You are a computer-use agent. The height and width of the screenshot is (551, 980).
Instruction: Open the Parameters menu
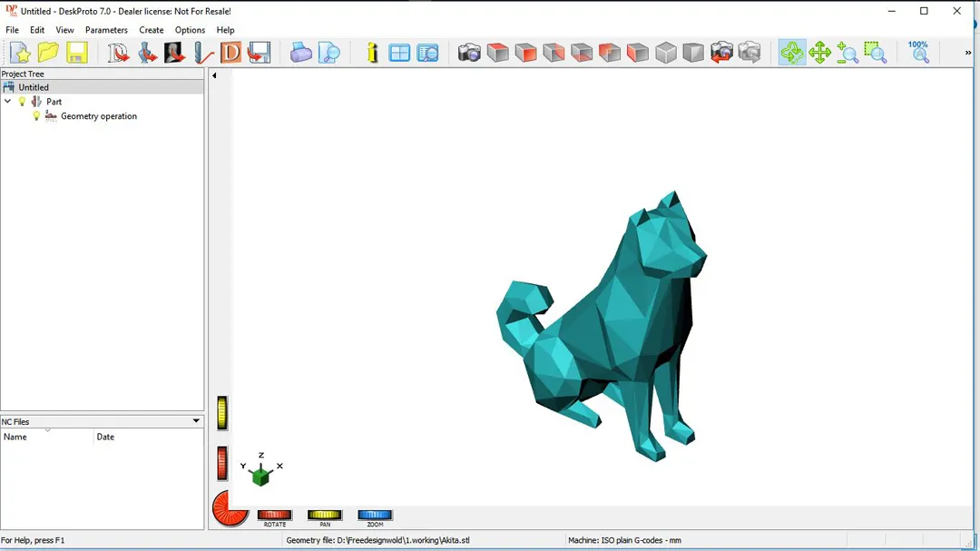coord(106,30)
